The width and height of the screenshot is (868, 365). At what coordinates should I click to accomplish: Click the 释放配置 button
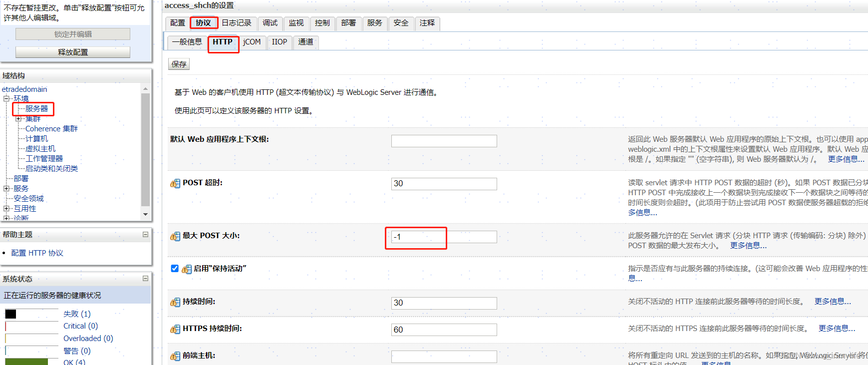click(73, 52)
